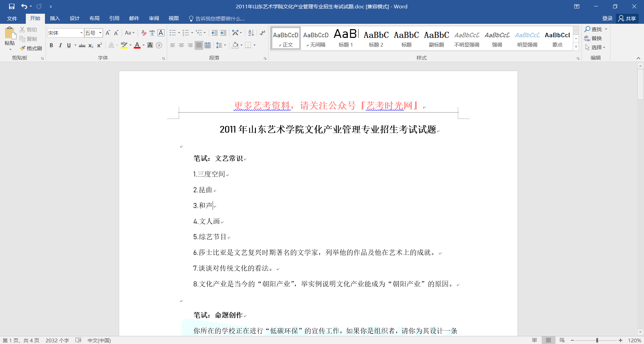Open the 插入 (Insert) ribbon tab

[x=55, y=18]
